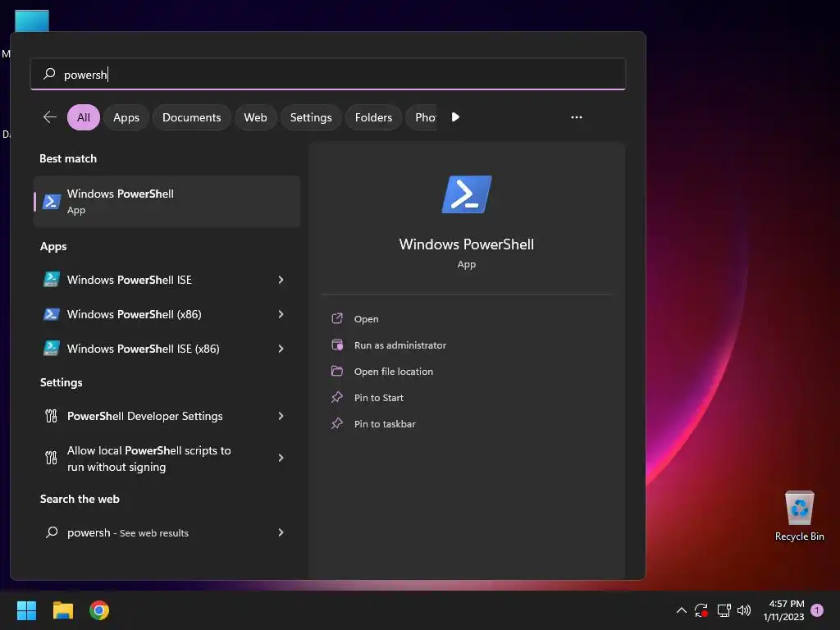Click the network tray icon
Screen dimensions: 840x630
[x=724, y=610]
